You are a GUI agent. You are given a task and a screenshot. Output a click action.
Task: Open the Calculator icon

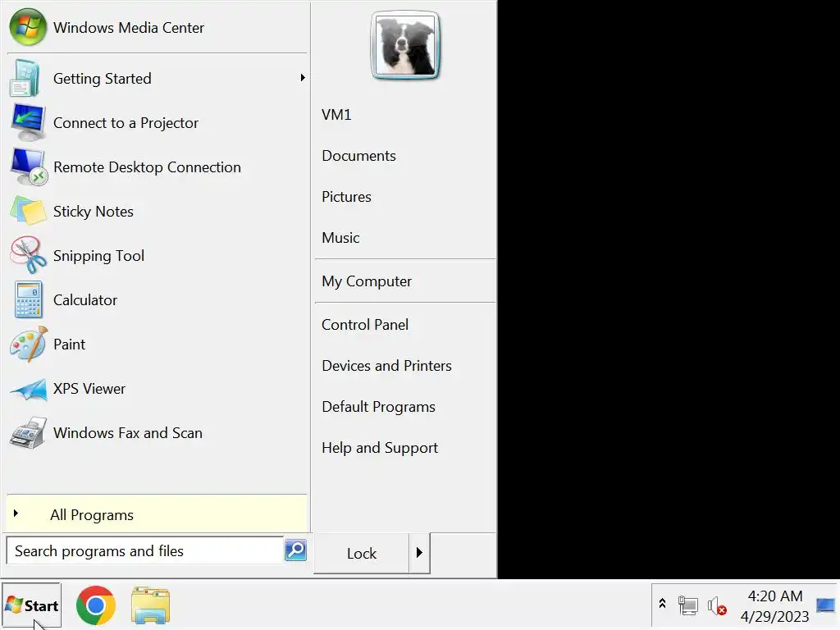click(x=28, y=300)
